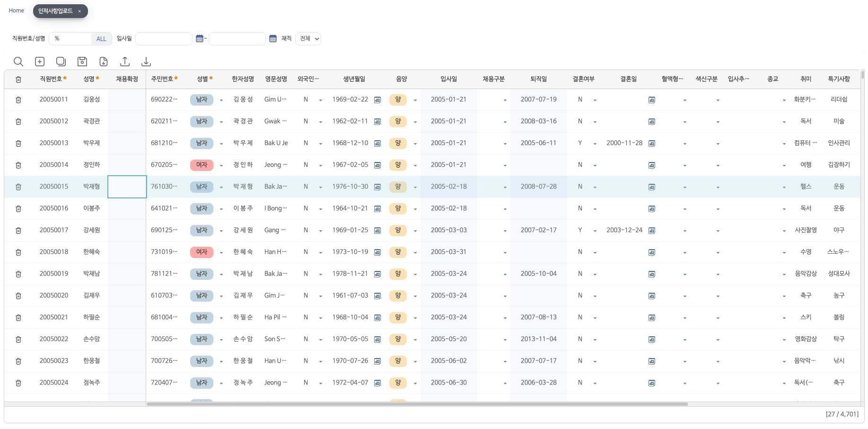This screenshot has width=868, height=429.
Task: Select the 인적사항업로드 tab
Action: click(x=55, y=11)
